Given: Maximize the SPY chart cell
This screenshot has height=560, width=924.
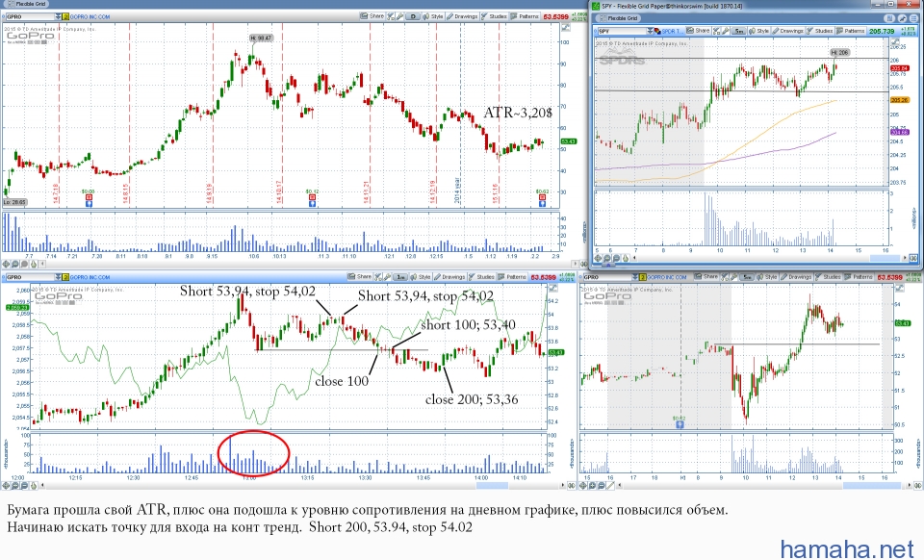Looking at the screenshot, I should (894, 41).
